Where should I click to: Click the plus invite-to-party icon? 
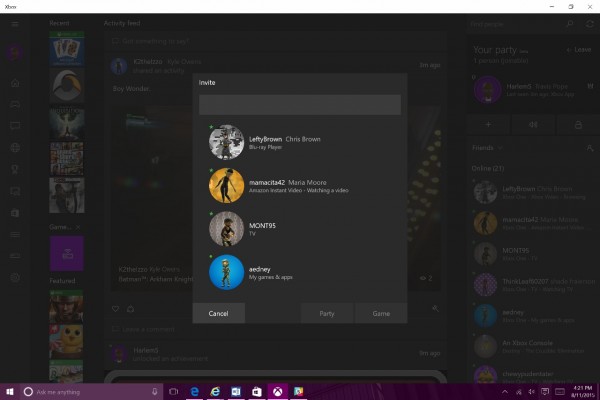point(488,124)
